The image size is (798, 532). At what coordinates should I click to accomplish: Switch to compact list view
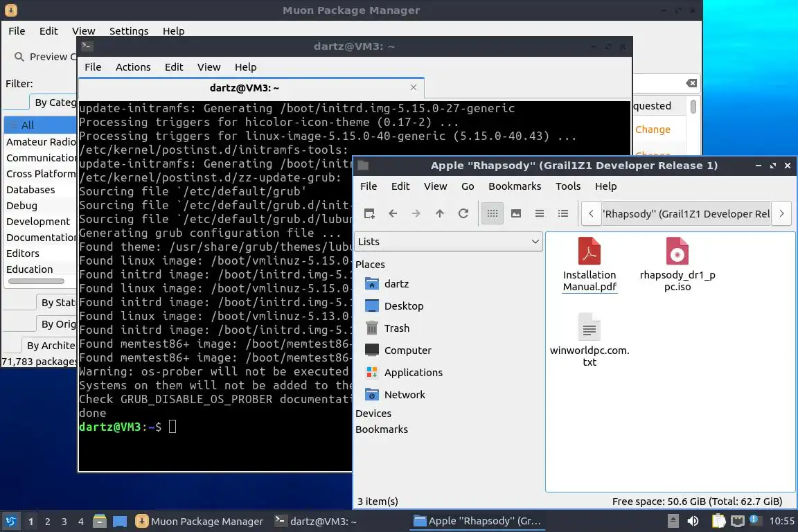(539, 213)
